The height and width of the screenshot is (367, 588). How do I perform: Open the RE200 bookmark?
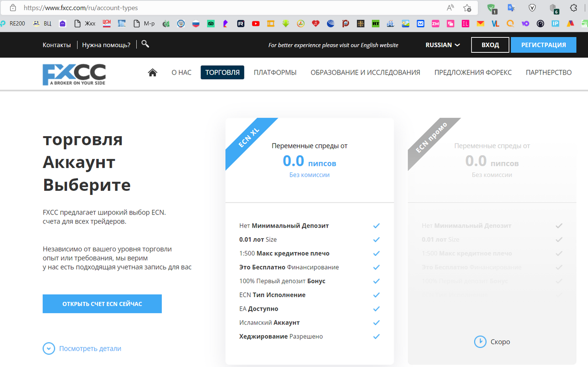(13, 23)
